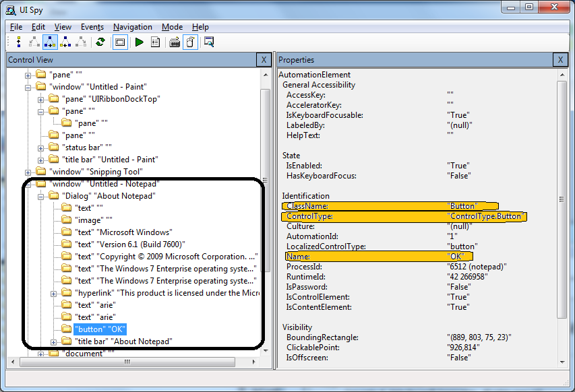Screen dimensions: 575x392
Task: Open the Navigation menu
Action: [x=133, y=27]
